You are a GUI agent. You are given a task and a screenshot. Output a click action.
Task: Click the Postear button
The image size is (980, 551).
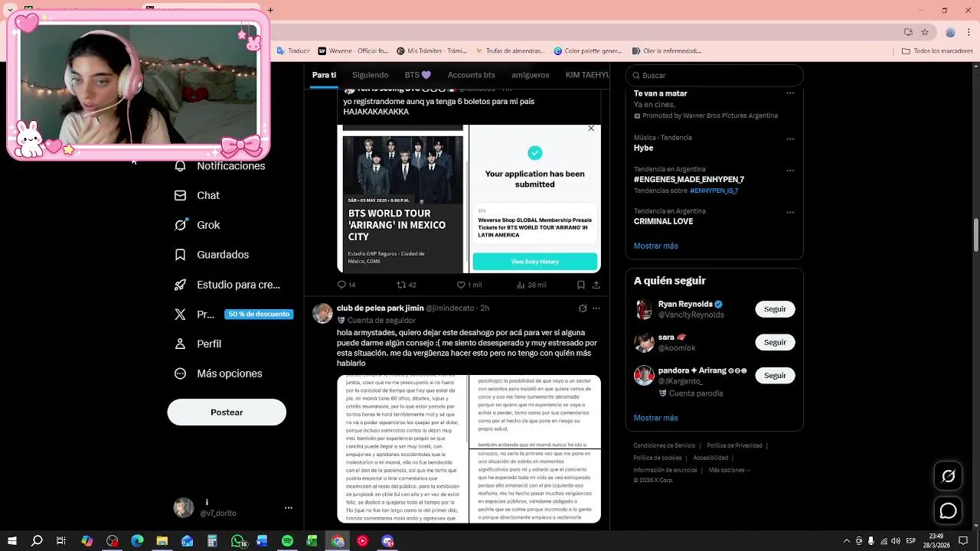click(227, 412)
